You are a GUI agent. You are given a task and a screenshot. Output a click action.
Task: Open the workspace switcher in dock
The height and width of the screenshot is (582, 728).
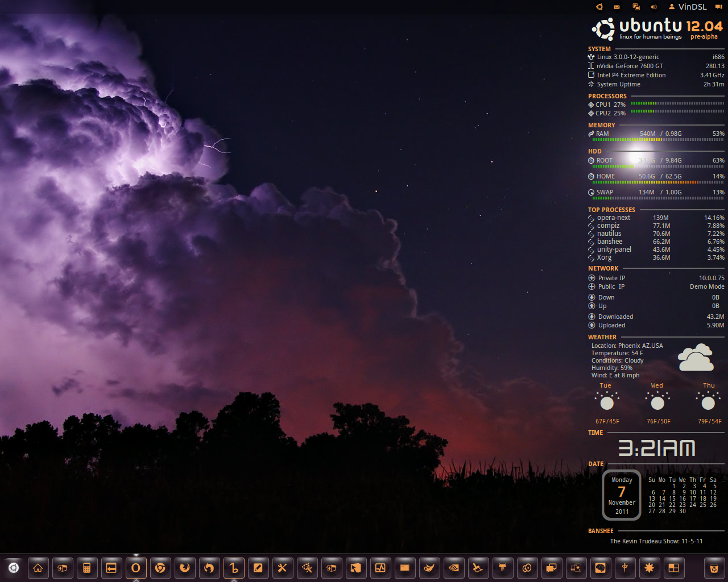coord(674,568)
